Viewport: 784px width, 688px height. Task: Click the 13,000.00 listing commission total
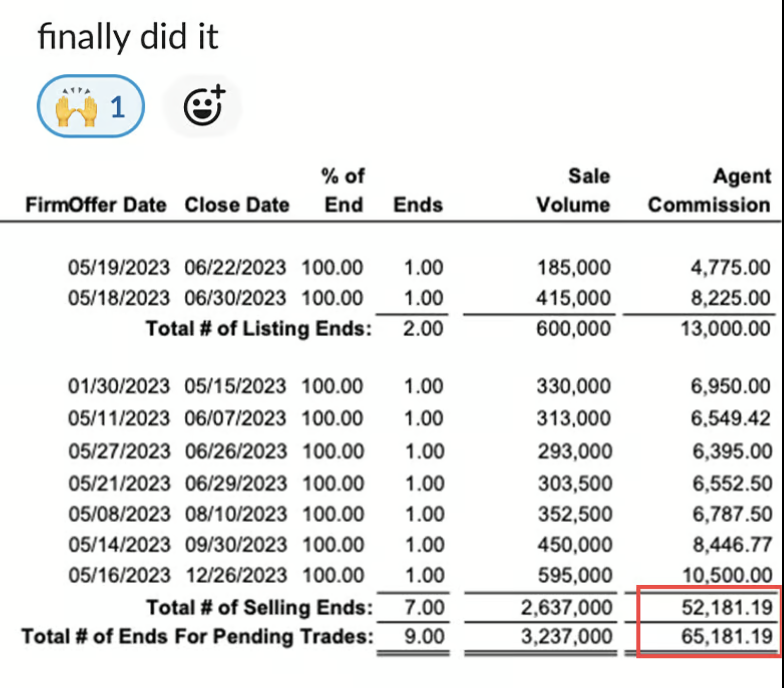click(725, 329)
